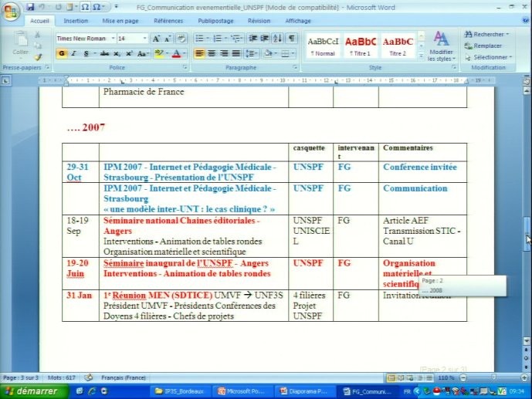Expand the bulleted list dropdown
532x399 pixels.
(x=208, y=39)
